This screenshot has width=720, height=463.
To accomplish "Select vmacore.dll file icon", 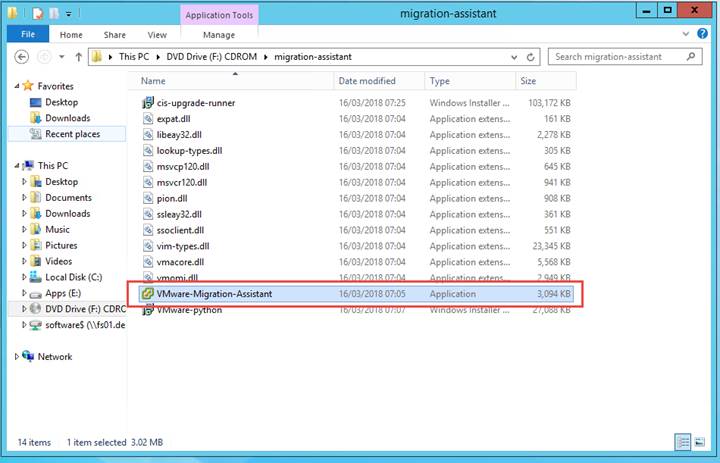I will [148, 262].
